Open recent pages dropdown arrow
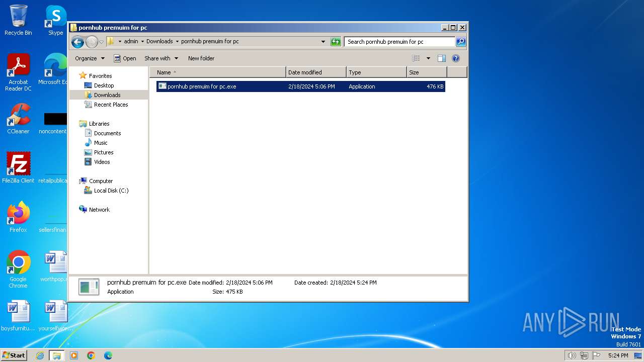Image resolution: width=644 pixels, height=362 pixels. click(x=101, y=42)
